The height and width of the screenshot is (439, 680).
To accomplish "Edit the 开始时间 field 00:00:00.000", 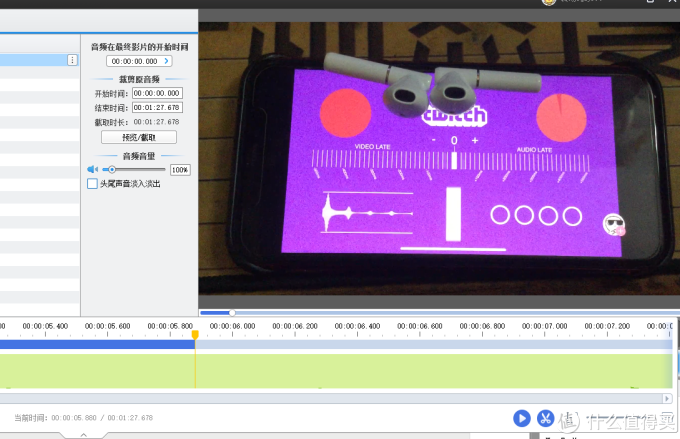I will 157,93.
